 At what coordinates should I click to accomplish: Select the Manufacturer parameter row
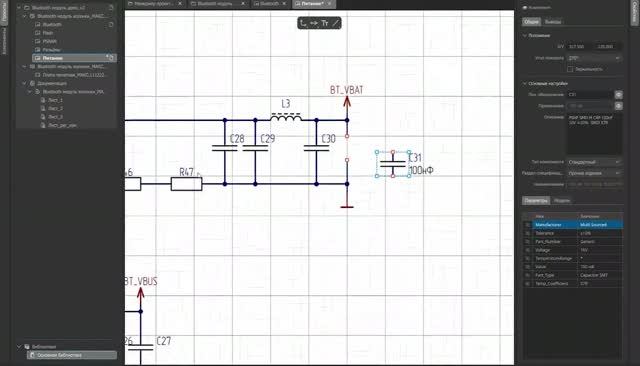(x=573, y=225)
